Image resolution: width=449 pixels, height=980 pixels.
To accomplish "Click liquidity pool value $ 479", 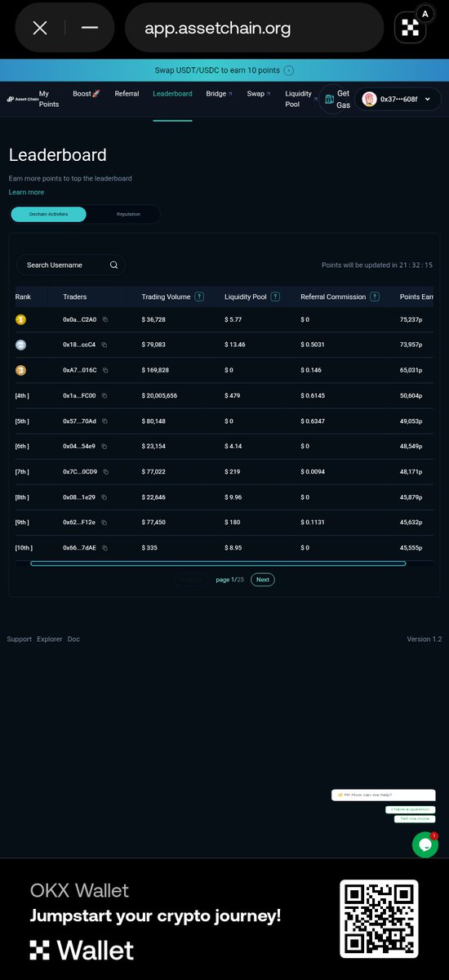I will pos(233,395).
